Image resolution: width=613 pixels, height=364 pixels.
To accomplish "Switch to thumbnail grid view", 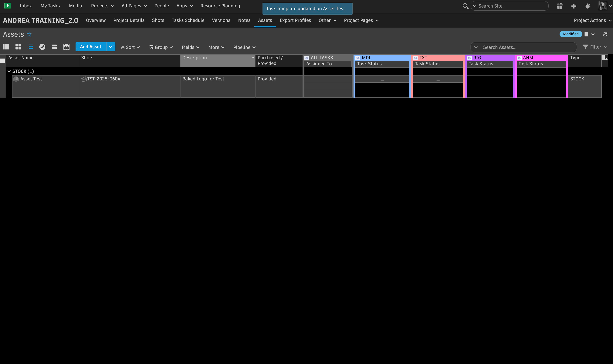I will coord(18,47).
